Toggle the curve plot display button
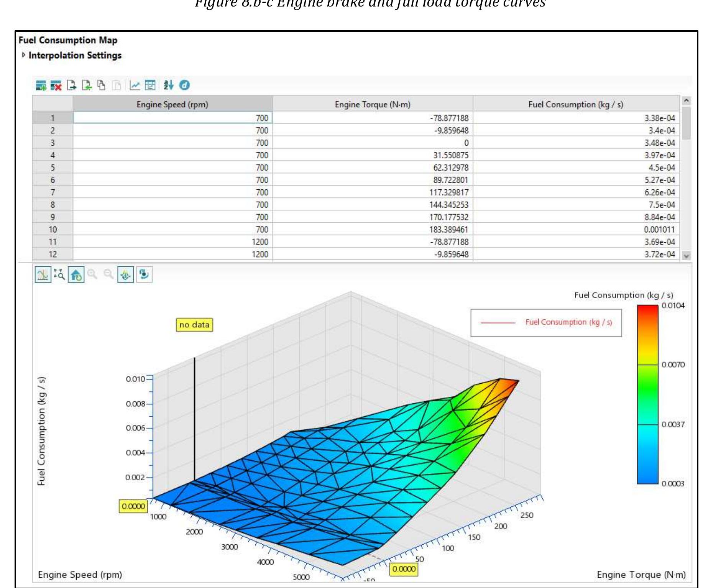Image resolution: width=726 pixels, height=588 pixels. (x=43, y=274)
